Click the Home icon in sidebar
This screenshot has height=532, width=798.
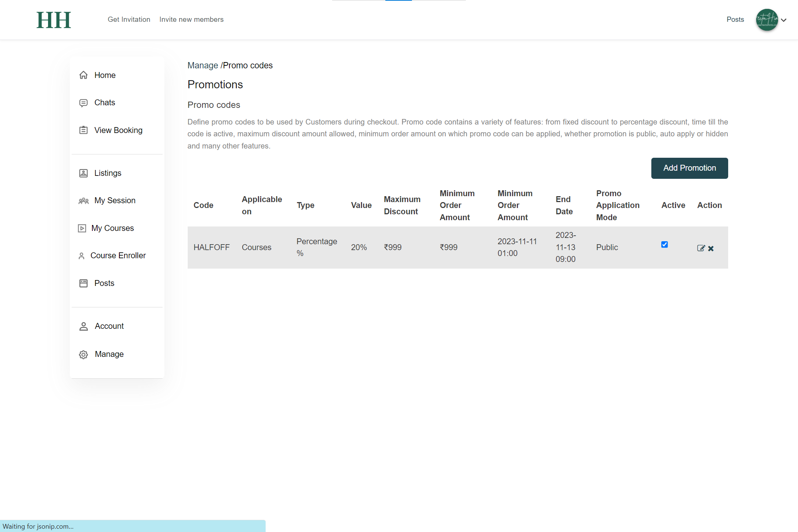click(x=83, y=75)
